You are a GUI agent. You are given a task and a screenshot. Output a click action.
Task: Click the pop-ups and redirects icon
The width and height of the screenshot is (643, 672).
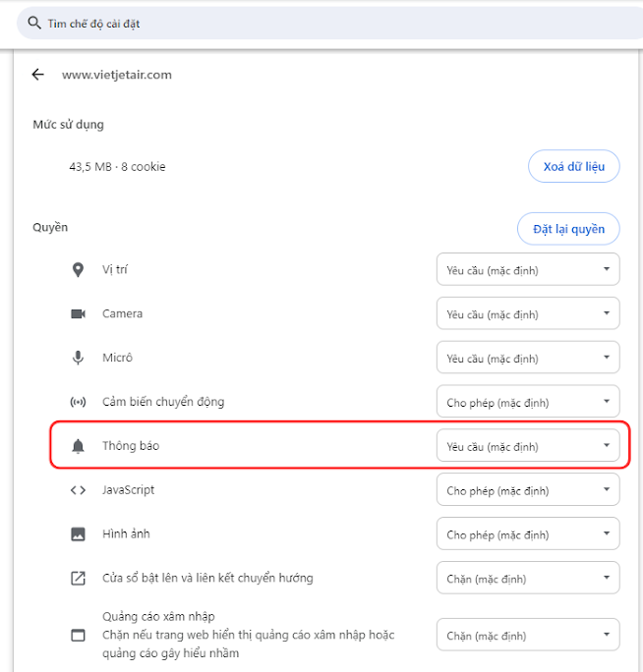click(78, 578)
